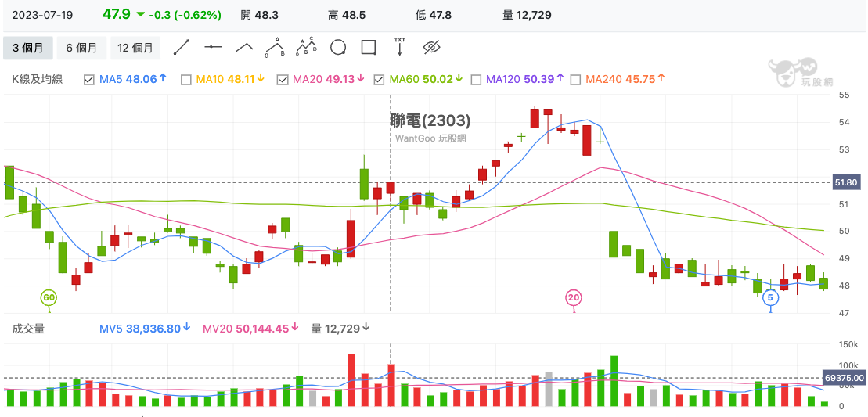Click the header volume 量 12,729
The image size is (868, 417).
tap(527, 15)
